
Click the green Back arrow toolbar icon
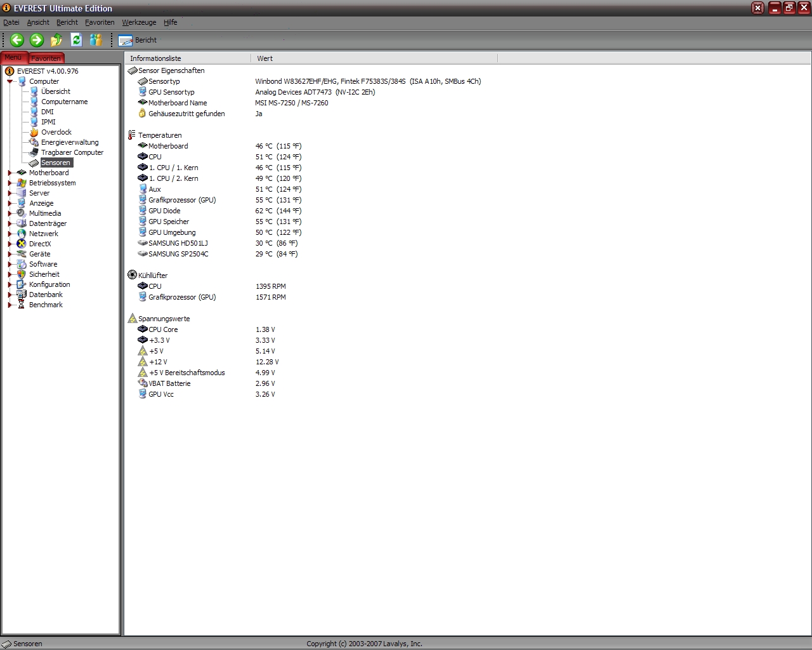(x=17, y=40)
